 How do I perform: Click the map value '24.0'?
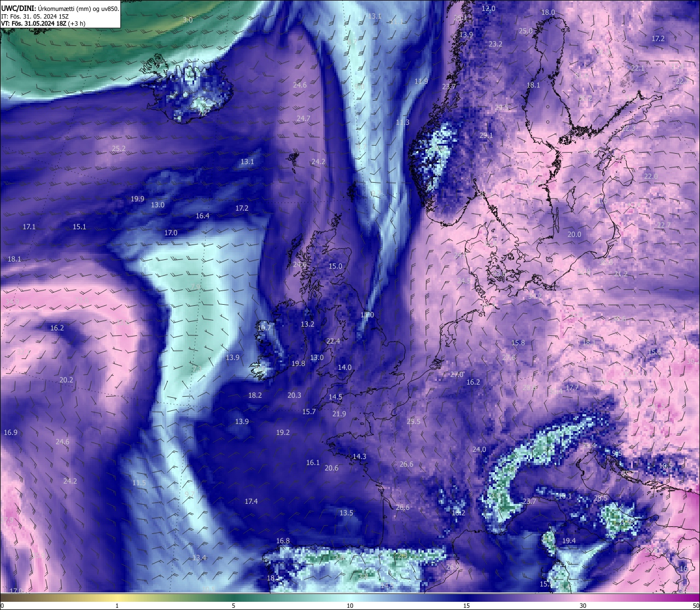pyautogui.click(x=479, y=449)
